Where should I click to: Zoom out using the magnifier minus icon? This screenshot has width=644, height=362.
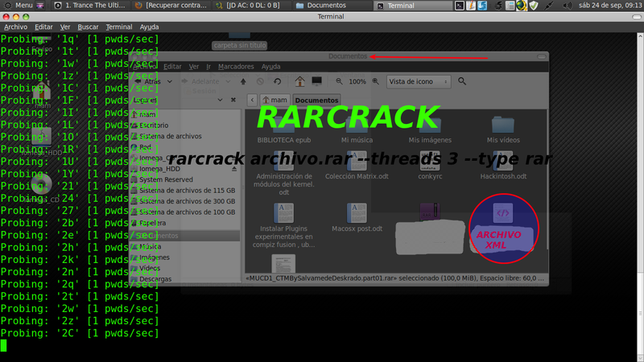pyautogui.click(x=340, y=81)
